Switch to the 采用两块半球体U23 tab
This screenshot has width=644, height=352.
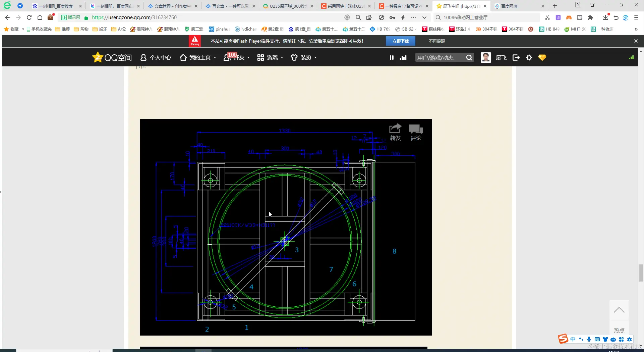346,6
